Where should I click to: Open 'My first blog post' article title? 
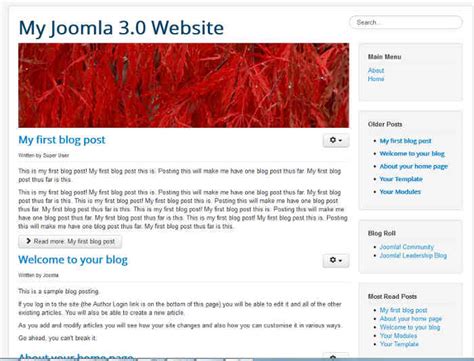(x=62, y=140)
